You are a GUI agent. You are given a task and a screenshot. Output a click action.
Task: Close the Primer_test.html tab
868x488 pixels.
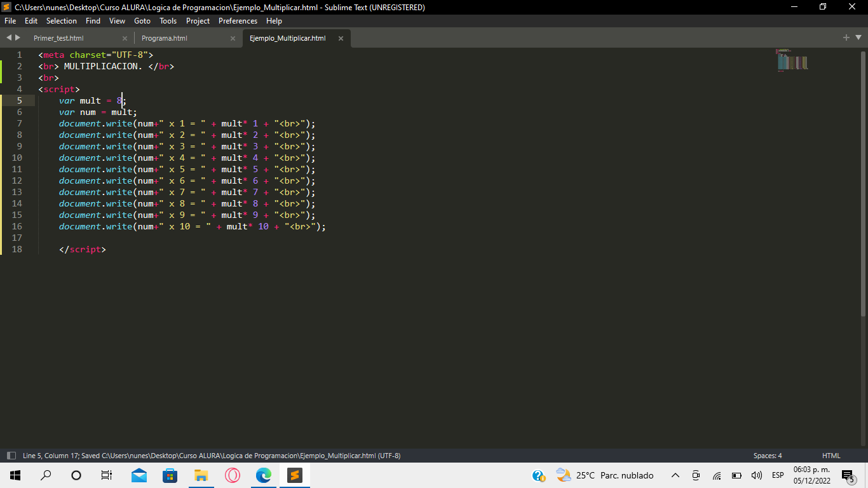pos(125,38)
